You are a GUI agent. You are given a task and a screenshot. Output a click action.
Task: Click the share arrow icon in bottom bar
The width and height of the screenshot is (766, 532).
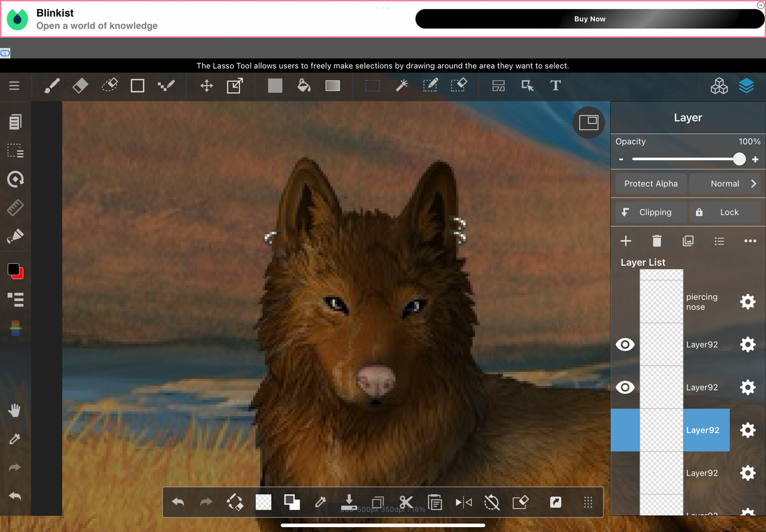(556, 502)
